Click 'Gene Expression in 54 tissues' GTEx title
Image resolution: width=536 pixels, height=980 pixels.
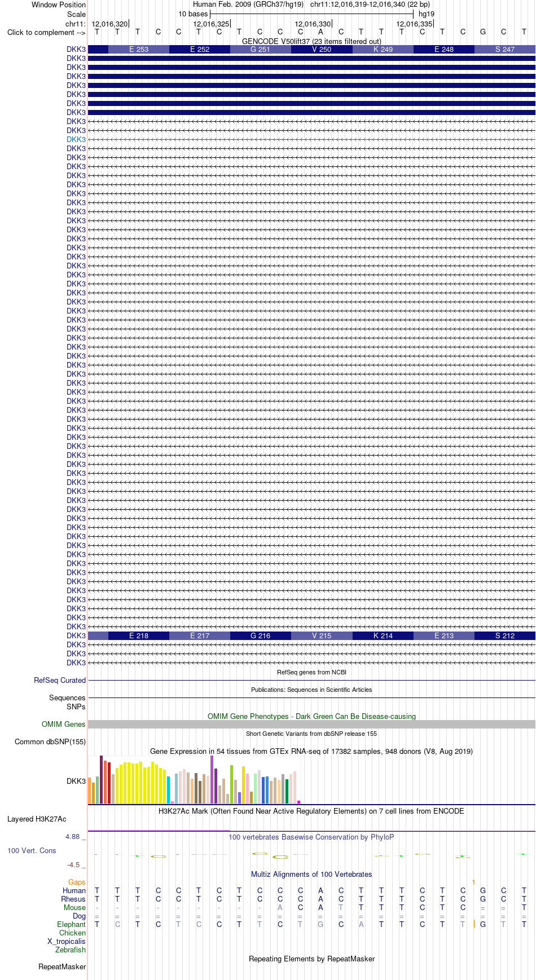coord(311,751)
